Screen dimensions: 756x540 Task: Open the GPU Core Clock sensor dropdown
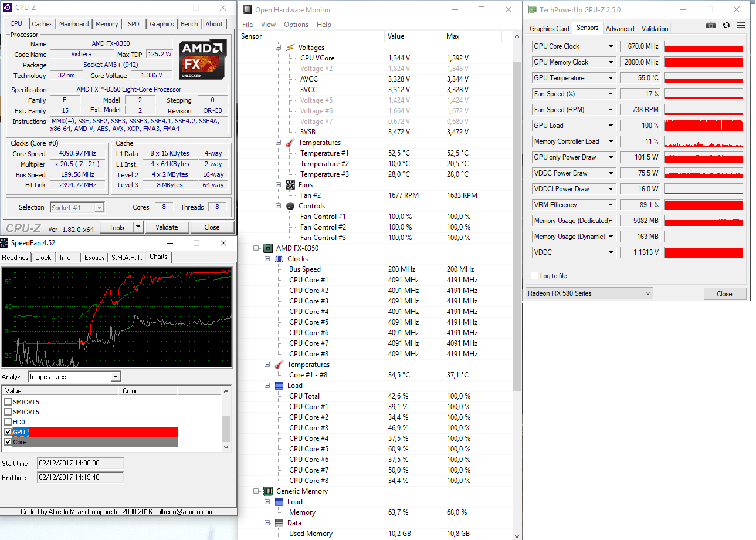point(611,46)
